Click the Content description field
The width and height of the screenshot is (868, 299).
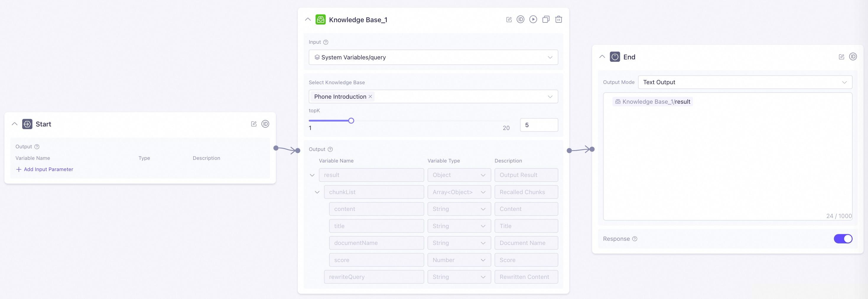pos(526,209)
